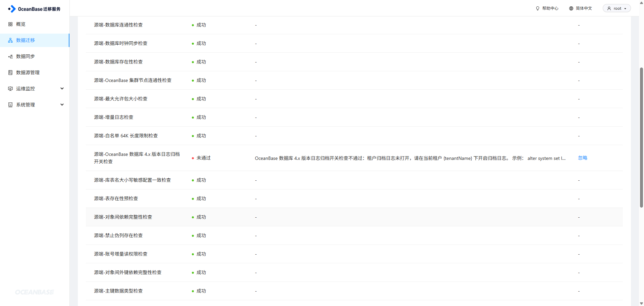Click the 数据迁移 sidebar icon

coord(10,40)
